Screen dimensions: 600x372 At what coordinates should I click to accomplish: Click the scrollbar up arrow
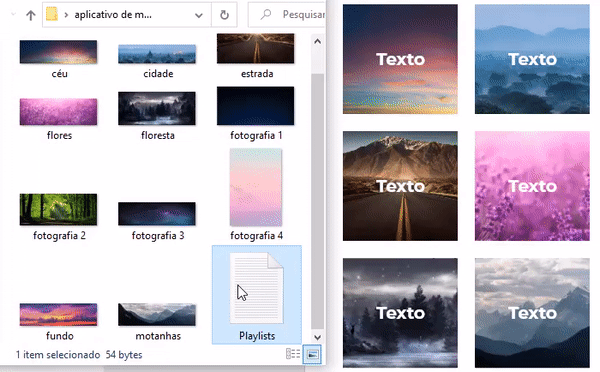coord(317,41)
